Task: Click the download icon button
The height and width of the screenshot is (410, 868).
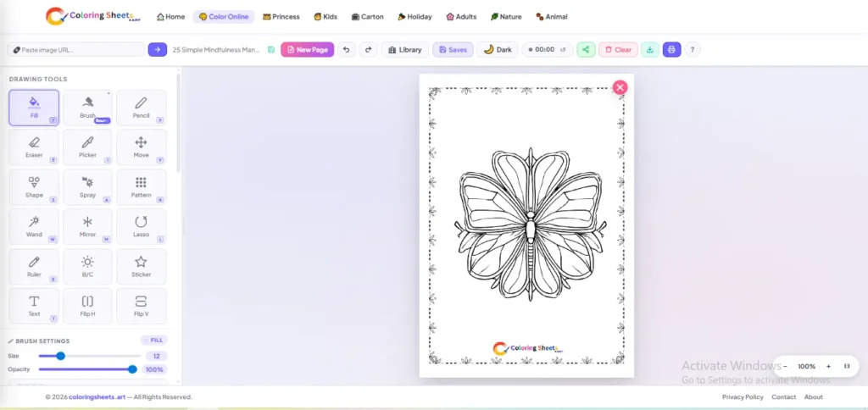Action: 650,50
